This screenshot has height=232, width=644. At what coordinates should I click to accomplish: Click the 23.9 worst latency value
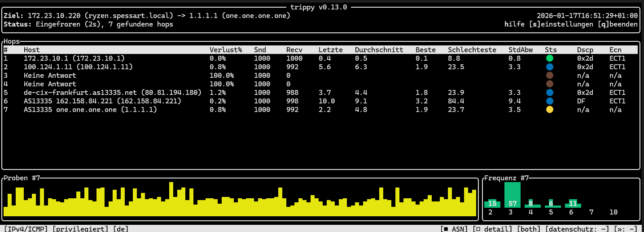[456, 92]
